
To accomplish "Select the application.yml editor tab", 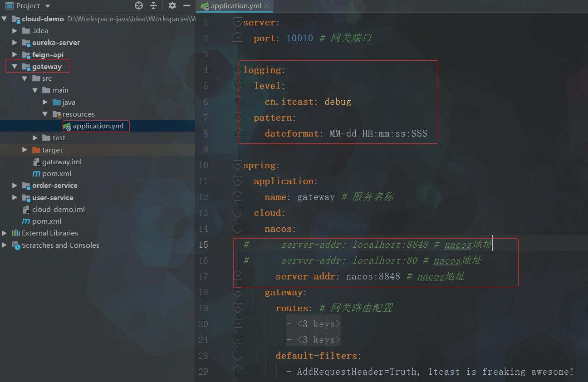I will point(235,6).
